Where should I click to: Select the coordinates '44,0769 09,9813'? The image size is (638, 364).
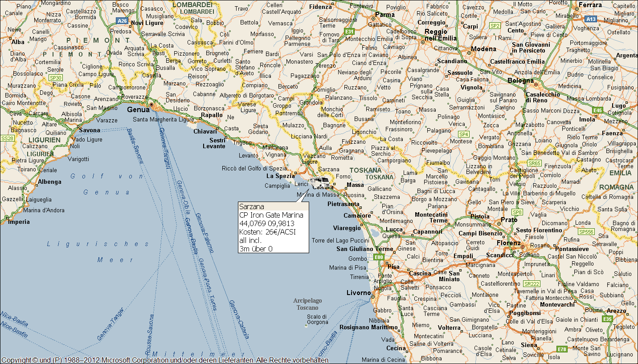click(x=266, y=223)
